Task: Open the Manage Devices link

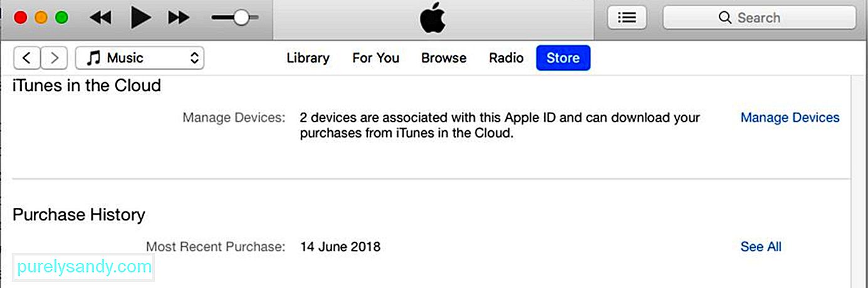Action: [790, 118]
